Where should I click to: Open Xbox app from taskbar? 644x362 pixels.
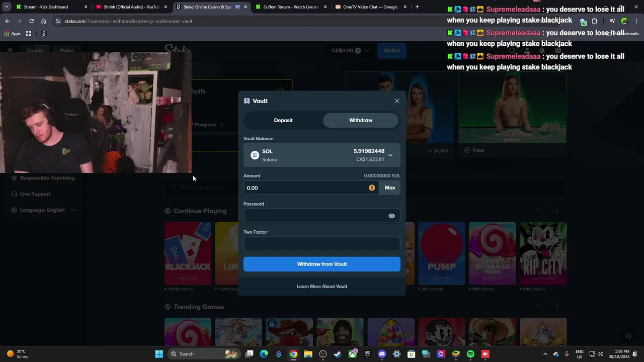click(x=353, y=354)
